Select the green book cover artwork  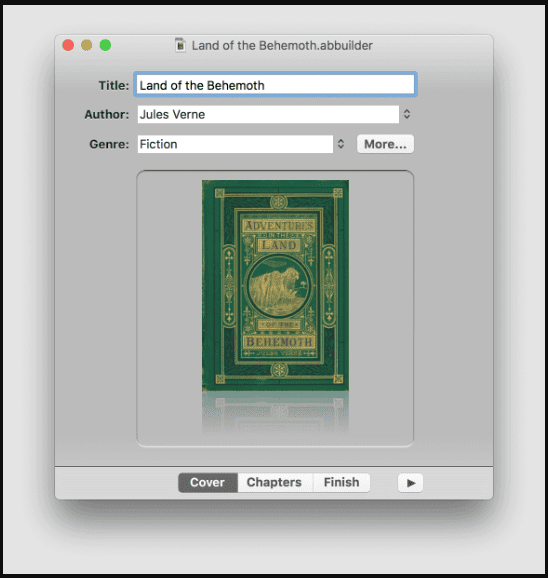pyautogui.click(x=275, y=285)
